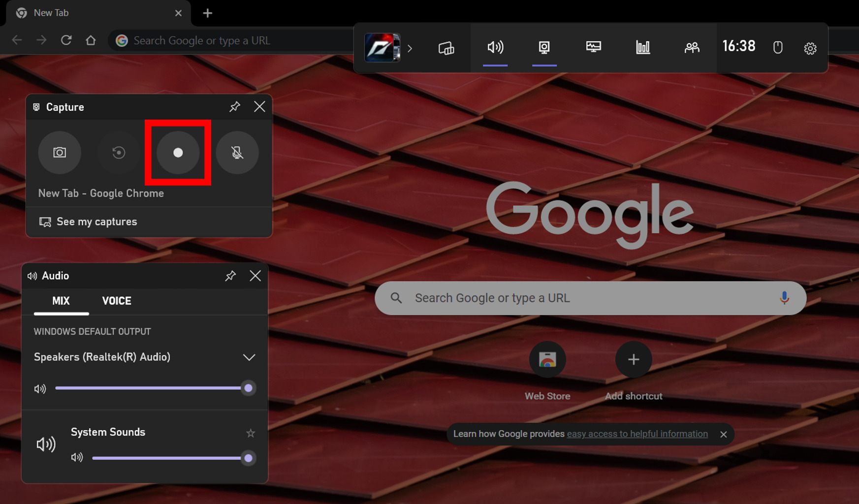Follow the easy access to helpful information link
This screenshot has width=859, height=504.
point(637,434)
